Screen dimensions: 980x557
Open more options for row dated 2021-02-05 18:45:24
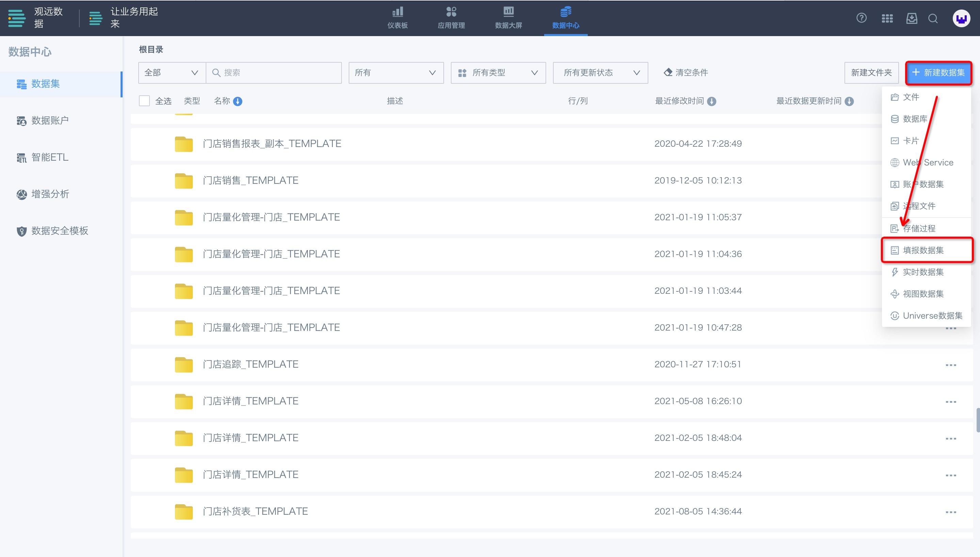pyautogui.click(x=951, y=475)
